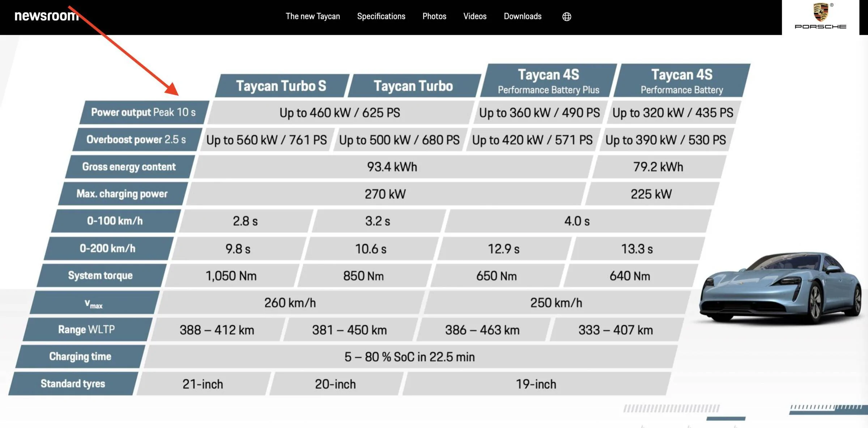Image resolution: width=868 pixels, height=428 pixels.
Task: Go to newsroom home link
Action: tap(46, 16)
